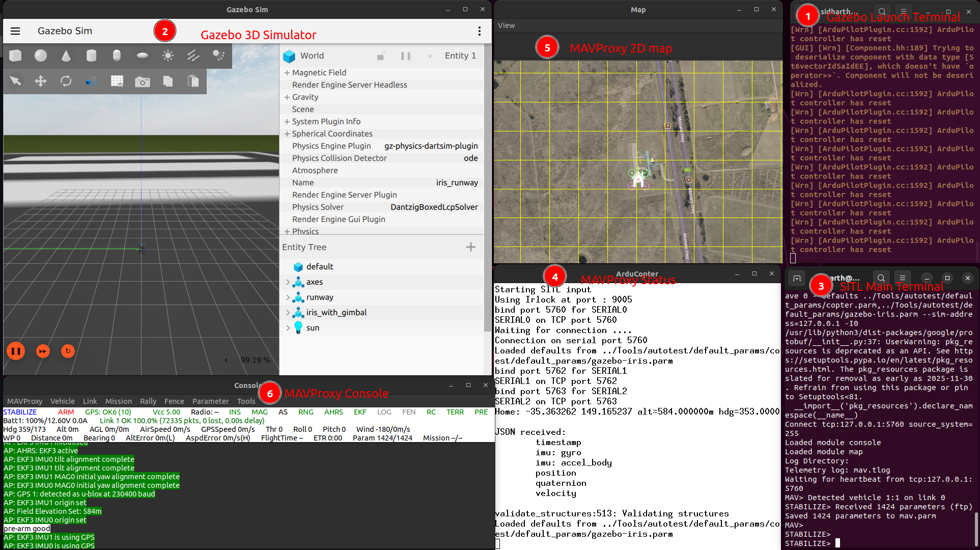This screenshot has width=980, height=550.
Task: Open the kebab menu in Gazebo Sim
Action: pyautogui.click(x=479, y=31)
